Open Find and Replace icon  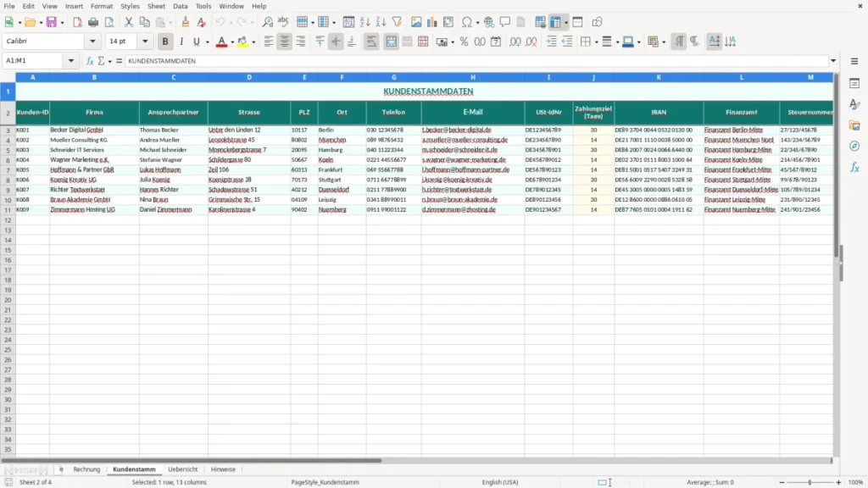click(x=267, y=22)
